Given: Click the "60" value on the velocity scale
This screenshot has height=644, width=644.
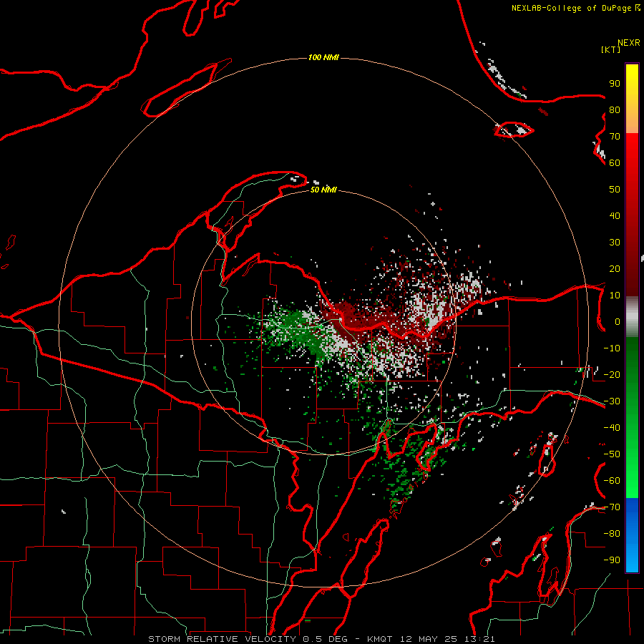Looking at the screenshot, I should [615, 163].
